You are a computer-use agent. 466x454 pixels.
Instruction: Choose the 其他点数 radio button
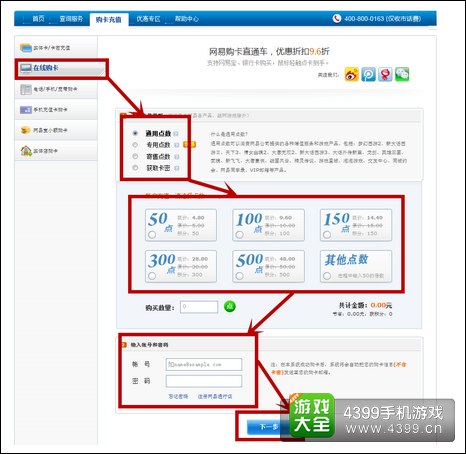[x=327, y=276]
